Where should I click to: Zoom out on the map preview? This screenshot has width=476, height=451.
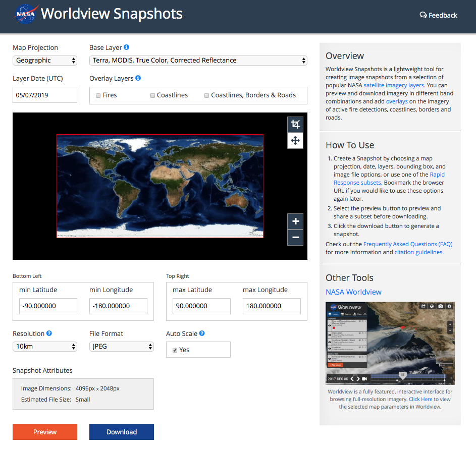point(295,238)
